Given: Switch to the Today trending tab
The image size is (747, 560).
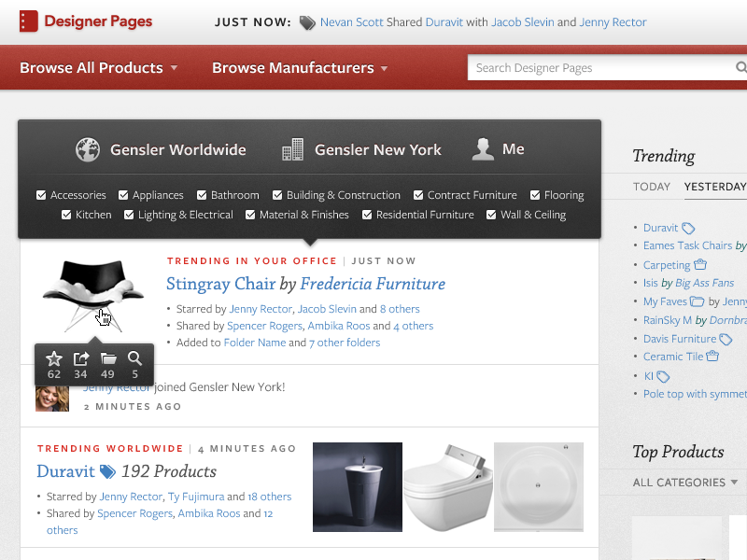Looking at the screenshot, I should [x=651, y=187].
